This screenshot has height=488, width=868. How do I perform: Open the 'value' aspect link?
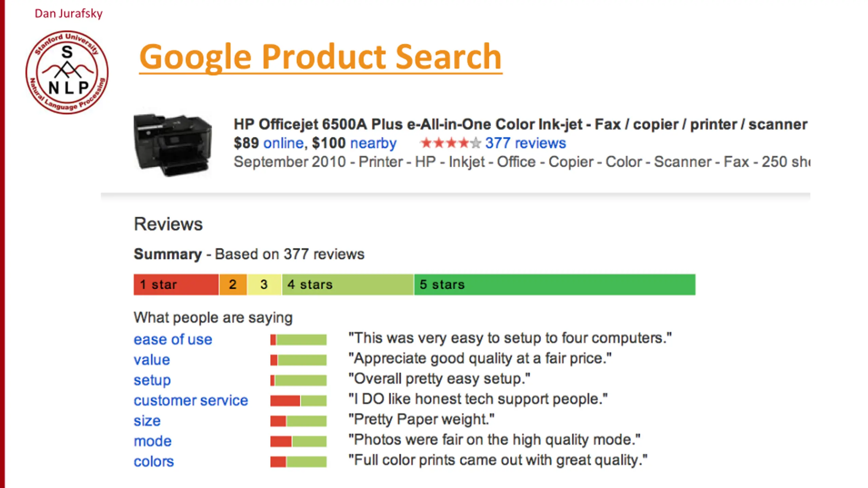tap(152, 360)
